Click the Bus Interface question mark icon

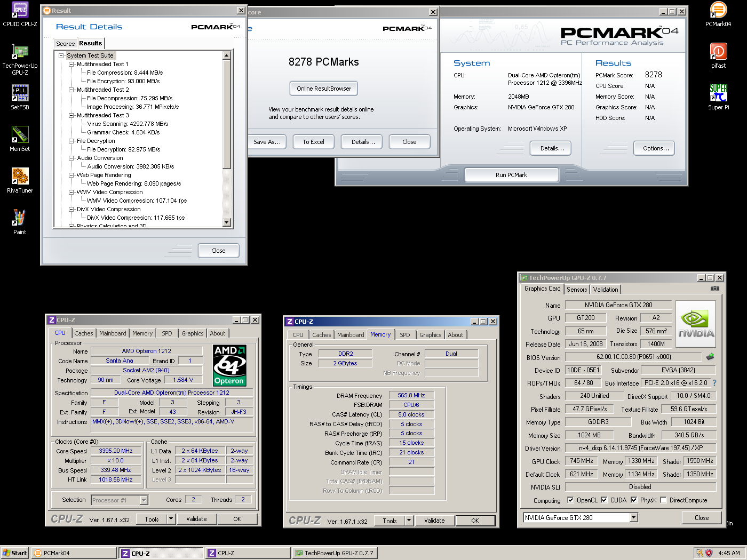[x=714, y=383]
